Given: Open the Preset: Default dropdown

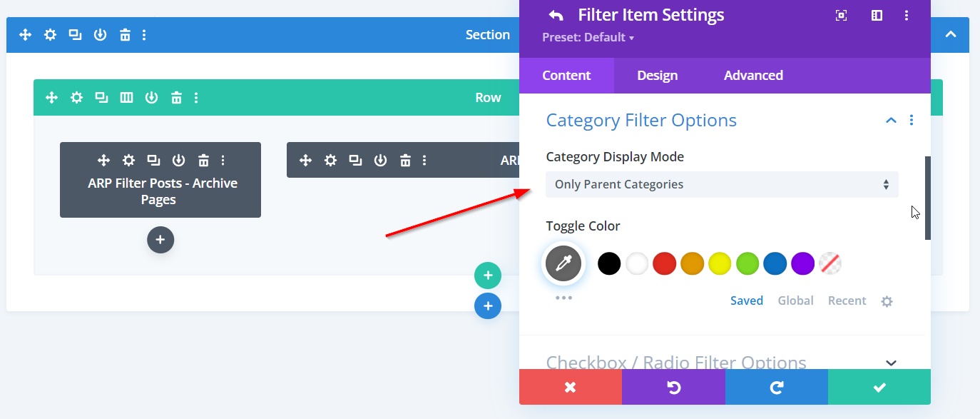Looking at the screenshot, I should [588, 37].
